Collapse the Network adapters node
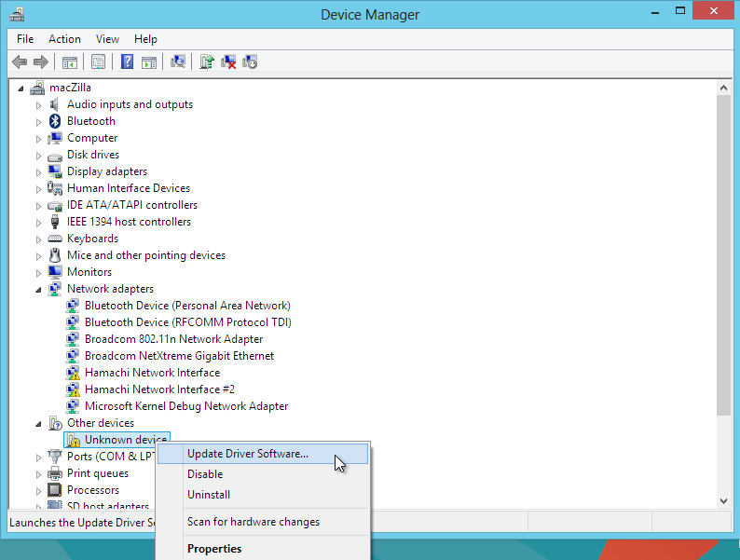The height and width of the screenshot is (560, 740). pyautogui.click(x=38, y=290)
